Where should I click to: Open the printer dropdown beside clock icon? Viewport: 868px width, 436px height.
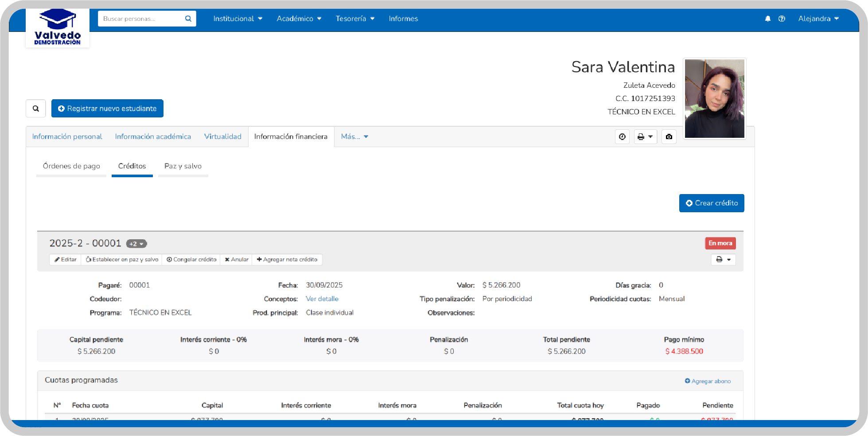(645, 137)
